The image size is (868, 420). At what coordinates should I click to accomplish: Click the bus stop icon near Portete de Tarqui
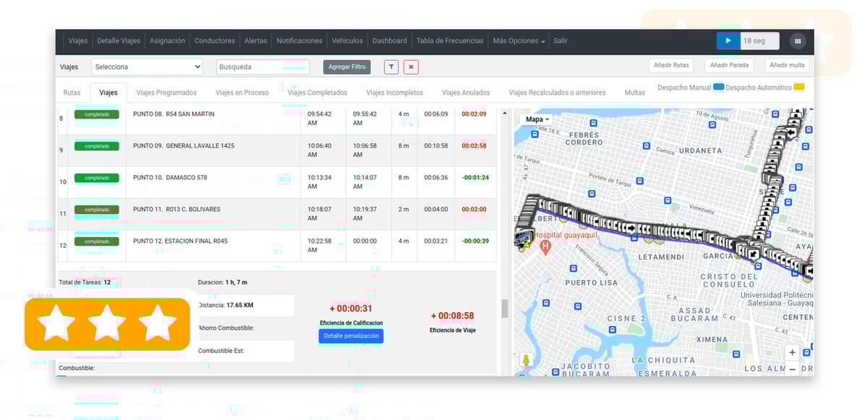(x=639, y=181)
